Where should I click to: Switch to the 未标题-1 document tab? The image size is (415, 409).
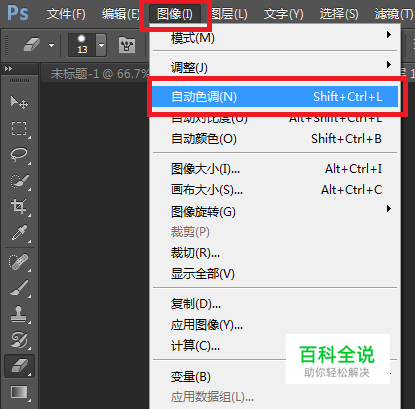(99, 74)
